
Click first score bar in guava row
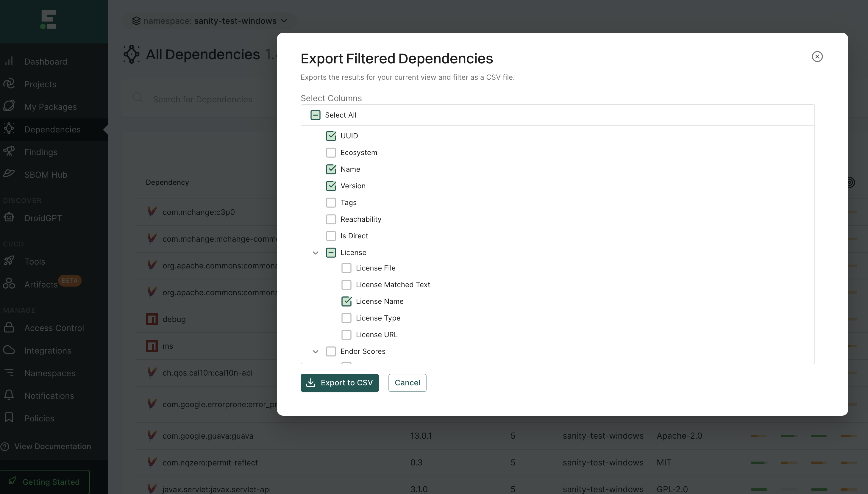pos(759,436)
